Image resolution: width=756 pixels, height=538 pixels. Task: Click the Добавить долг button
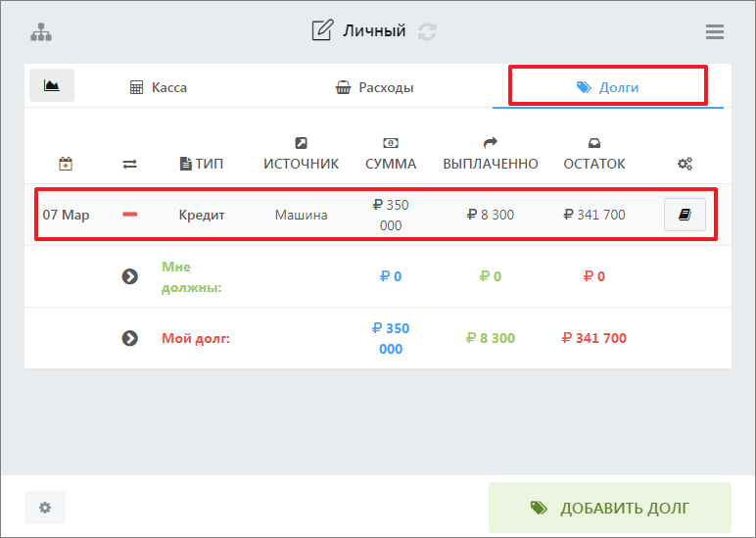pos(609,508)
